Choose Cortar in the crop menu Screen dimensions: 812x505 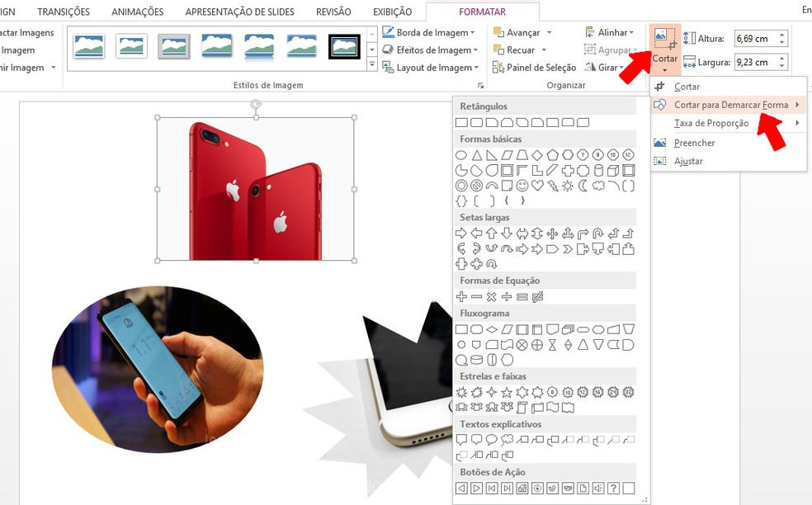click(728, 87)
